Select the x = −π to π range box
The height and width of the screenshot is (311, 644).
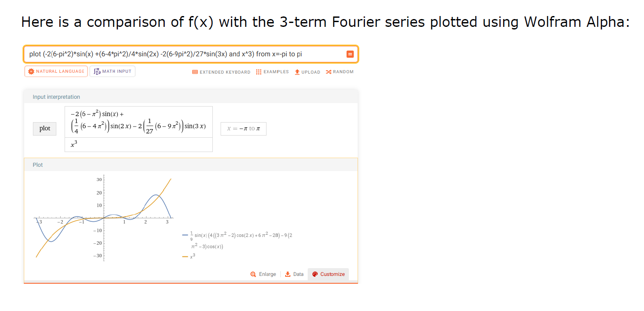tap(243, 129)
